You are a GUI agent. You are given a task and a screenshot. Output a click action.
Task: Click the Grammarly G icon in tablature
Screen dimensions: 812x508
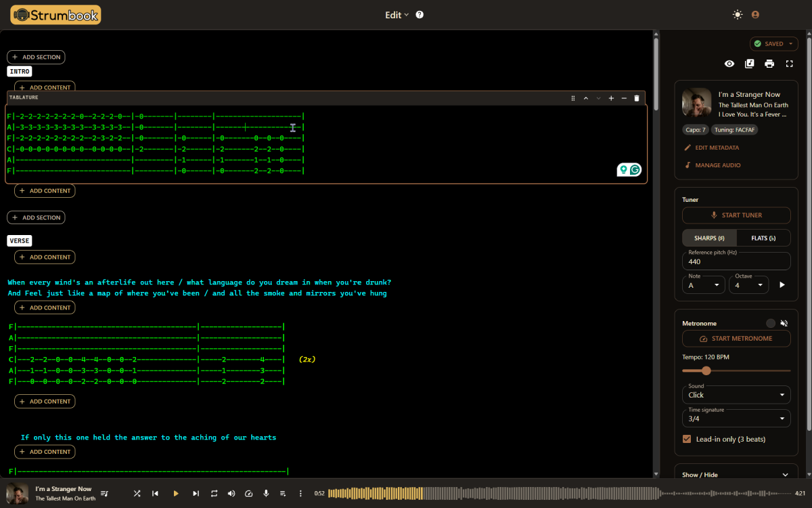coord(635,169)
